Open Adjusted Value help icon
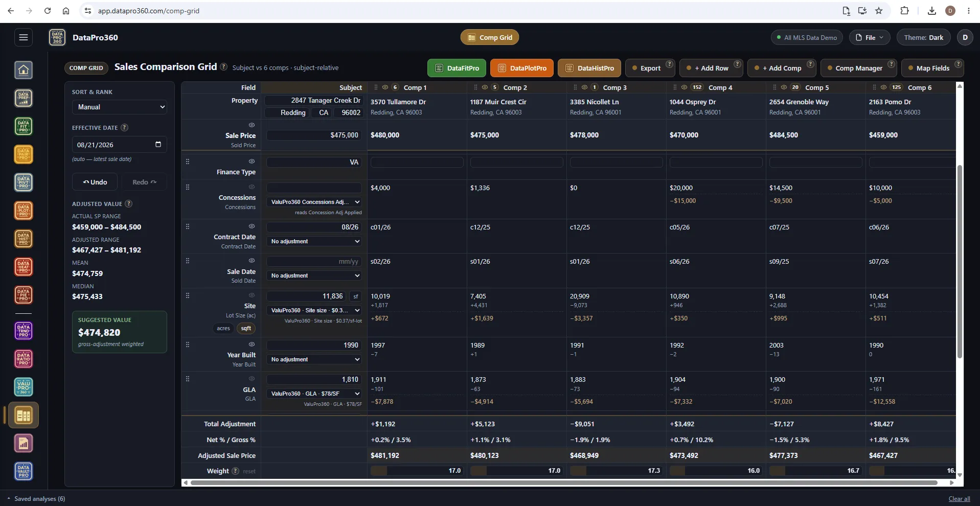 point(129,203)
